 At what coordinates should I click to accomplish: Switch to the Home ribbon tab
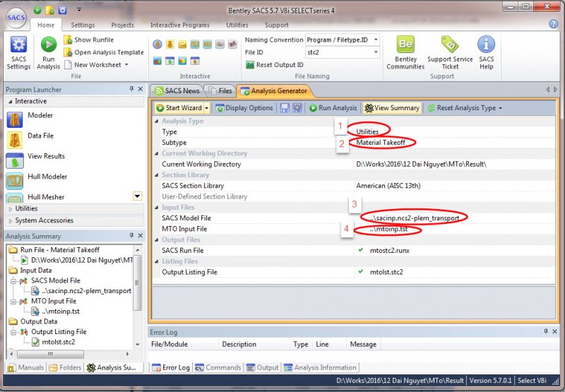(46, 25)
